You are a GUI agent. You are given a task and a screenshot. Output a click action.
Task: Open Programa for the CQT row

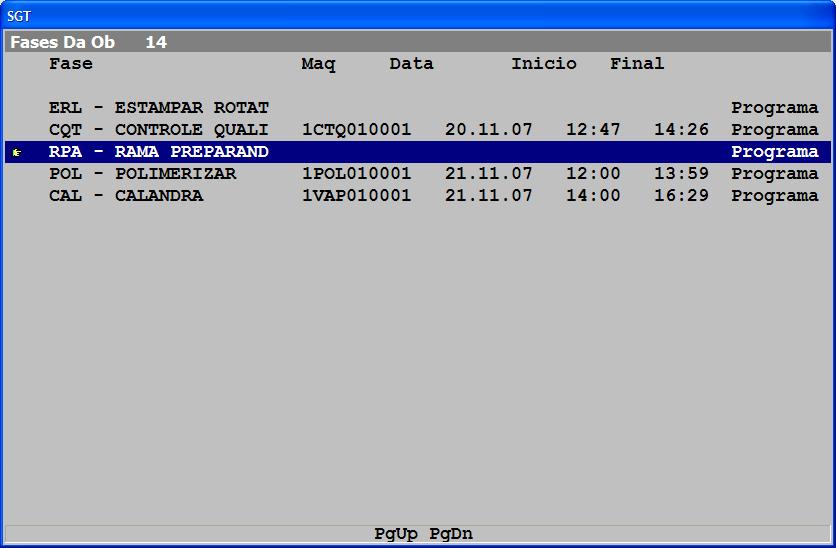click(774, 130)
